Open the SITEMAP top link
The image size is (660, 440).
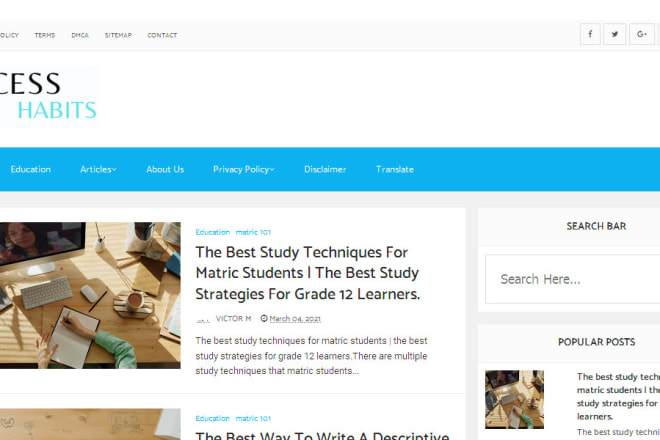pyautogui.click(x=118, y=35)
